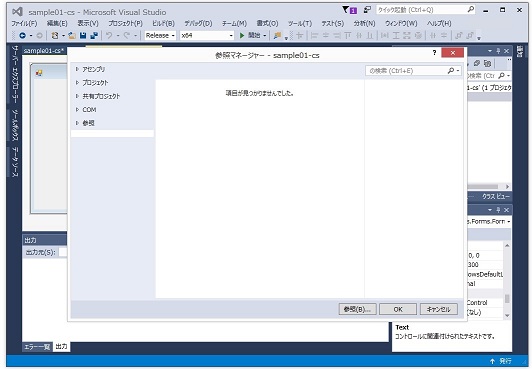The height and width of the screenshot is (369, 532).
Task: Click the Navigate Backward toolbar icon
Action: pos(22,35)
